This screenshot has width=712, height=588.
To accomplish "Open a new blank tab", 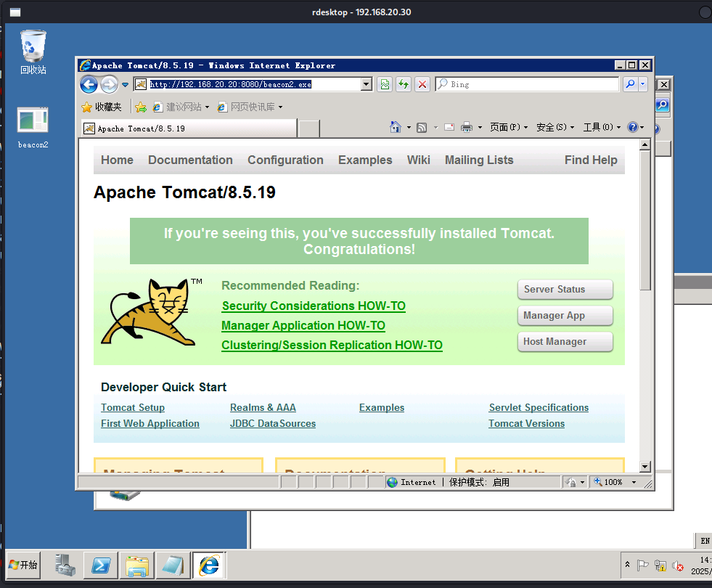I will pyautogui.click(x=309, y=129).
